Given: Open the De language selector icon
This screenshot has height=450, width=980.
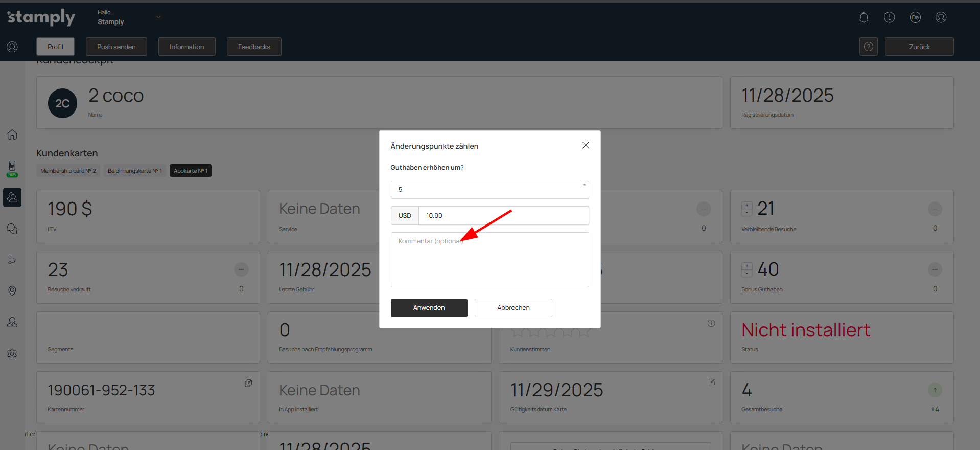Looking at the screenshot, I should [x=915, y=17].
